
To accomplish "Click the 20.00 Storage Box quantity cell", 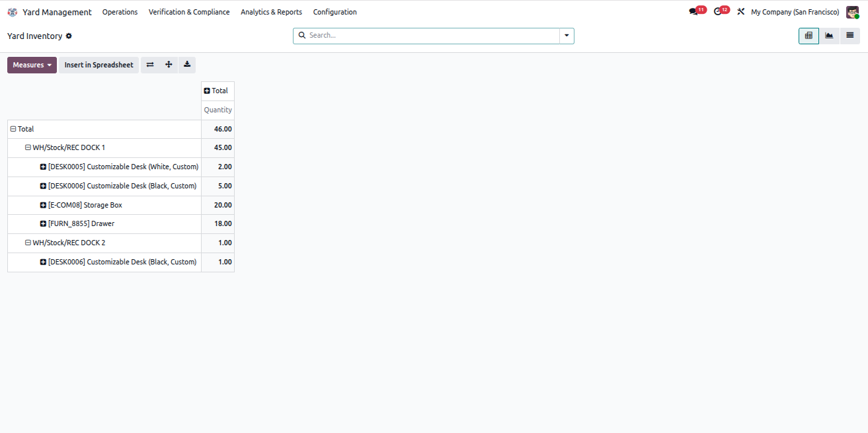I will (x=217, y=205).
